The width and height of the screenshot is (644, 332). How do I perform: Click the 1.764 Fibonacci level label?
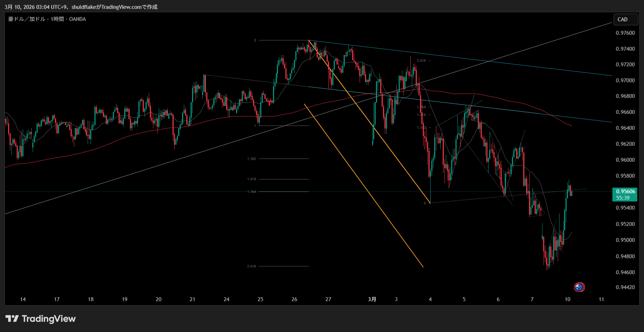251,192
